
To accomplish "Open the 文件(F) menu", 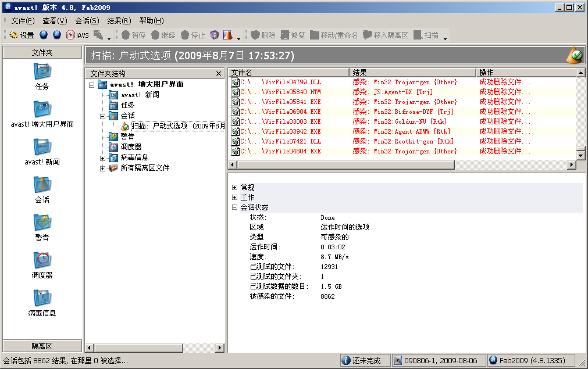I will coord(23,21).
